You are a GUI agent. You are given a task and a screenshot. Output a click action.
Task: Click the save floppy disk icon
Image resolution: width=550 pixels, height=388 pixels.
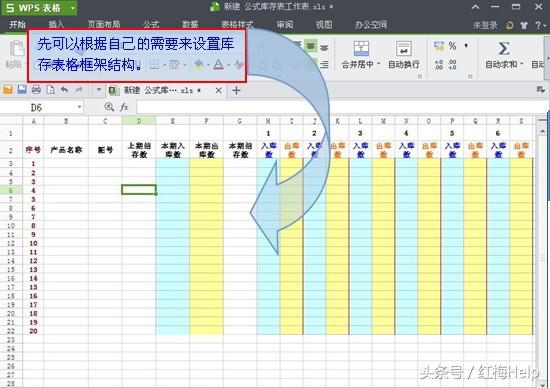pyautogui.click(x=22, y=90)
